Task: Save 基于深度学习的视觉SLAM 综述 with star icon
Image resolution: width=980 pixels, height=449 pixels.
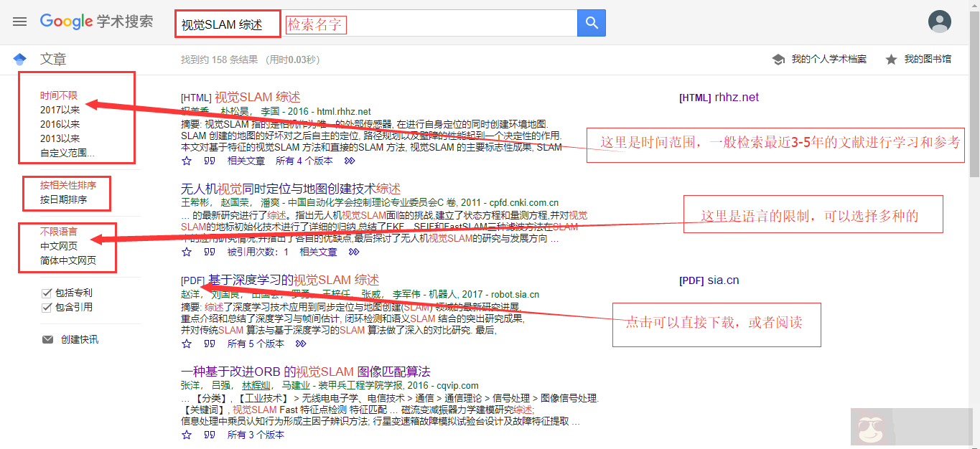Action: [187, 344]
